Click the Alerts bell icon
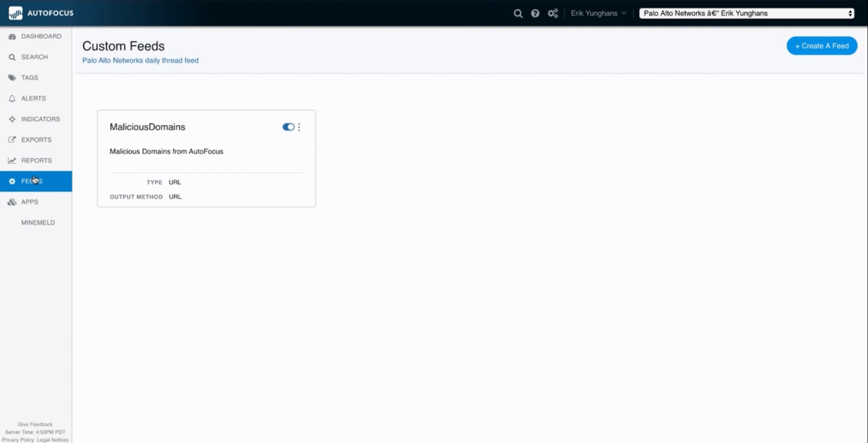This screenshot has height=443, width=868. pos(12,98)
